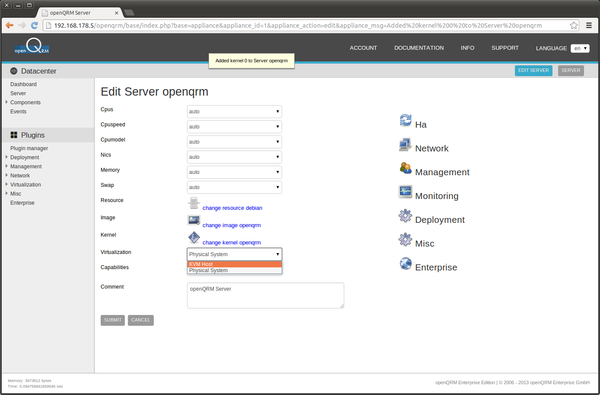Open the Documentation menu
This screenshot has height=395, width=600.
point(419,48)
